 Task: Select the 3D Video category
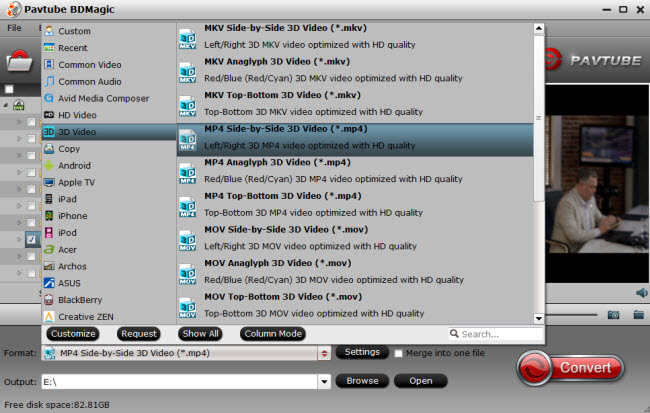(109, 132)
